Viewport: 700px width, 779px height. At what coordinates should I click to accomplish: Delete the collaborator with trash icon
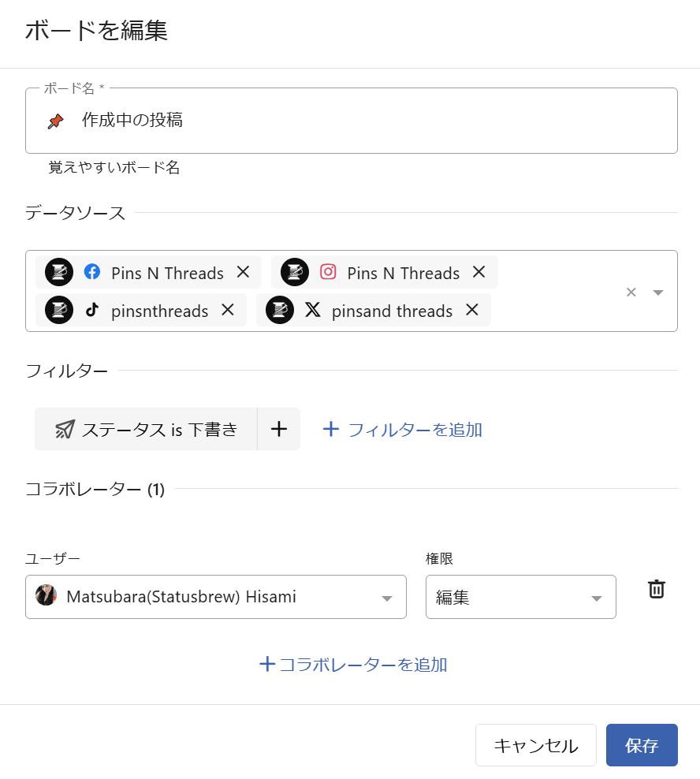tap(656, 589)
